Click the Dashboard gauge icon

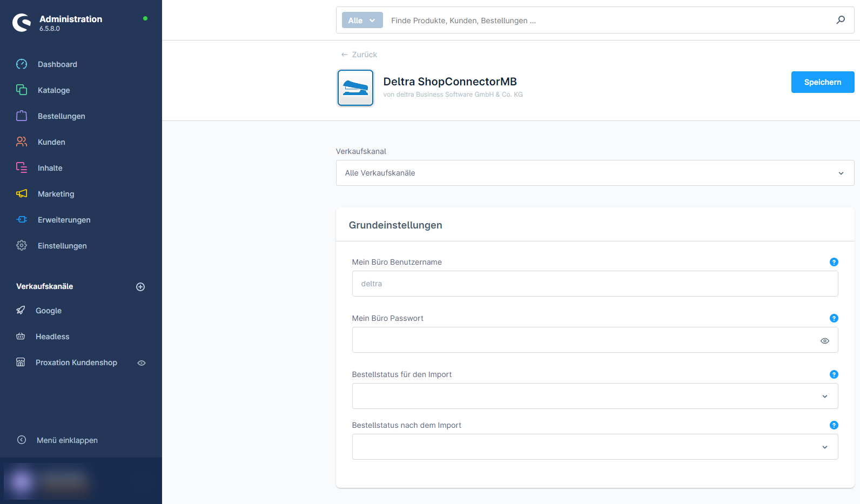coord(22,64)
